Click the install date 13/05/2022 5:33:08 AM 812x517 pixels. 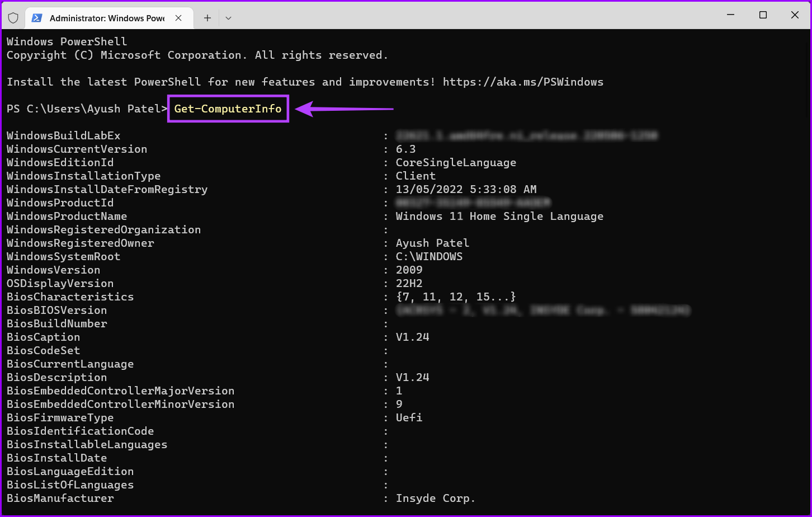click(x=466, y=189)
